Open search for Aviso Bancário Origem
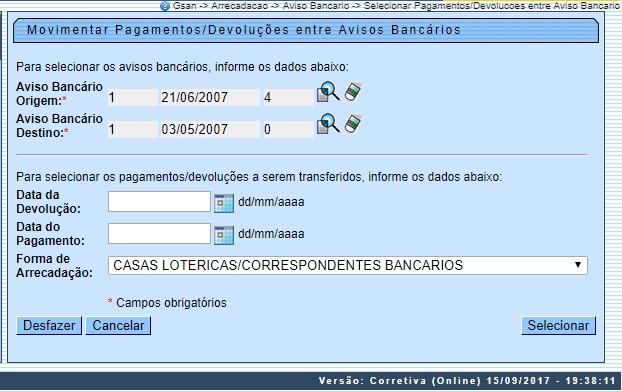The height and width of the screenshot is (392, 622). pyautogui.click(x=328, y=92)
